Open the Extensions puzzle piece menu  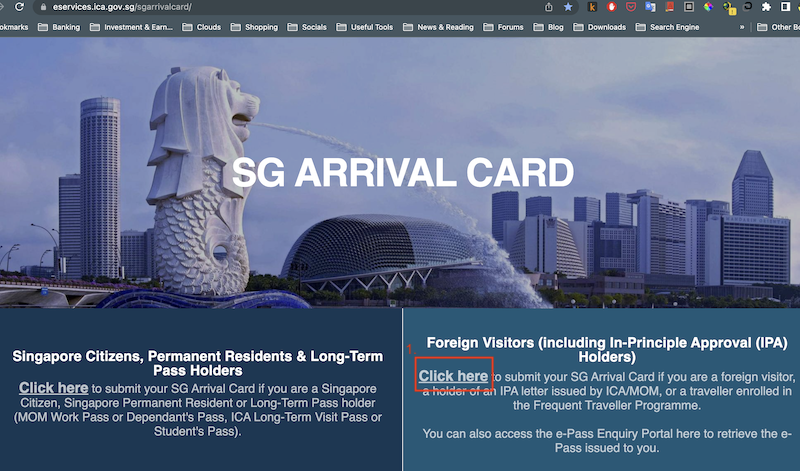pos(766,6)
